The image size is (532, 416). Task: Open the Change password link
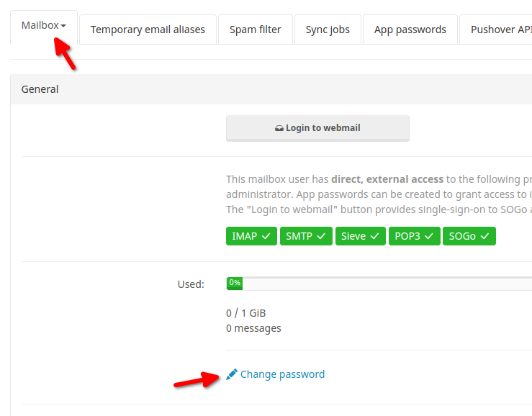click(x=282, y=374)
